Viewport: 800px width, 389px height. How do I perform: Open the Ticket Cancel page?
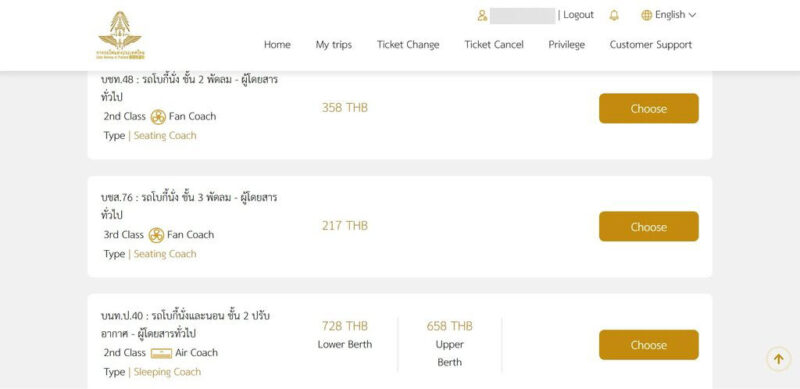click(494, 44)
